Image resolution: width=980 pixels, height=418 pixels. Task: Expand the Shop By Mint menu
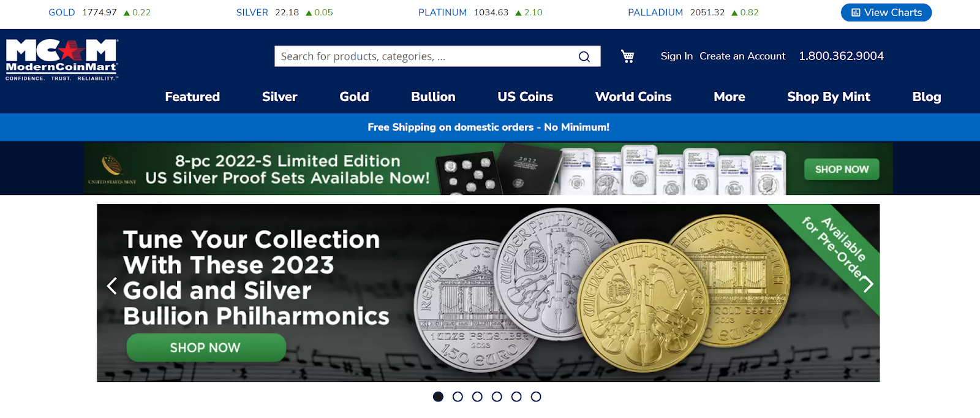click(x=829, y=97)
